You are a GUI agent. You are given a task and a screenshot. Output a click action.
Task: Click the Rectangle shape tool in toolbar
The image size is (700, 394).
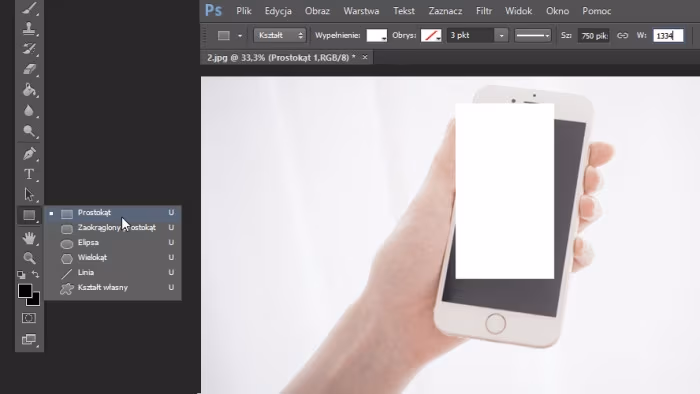29,215
